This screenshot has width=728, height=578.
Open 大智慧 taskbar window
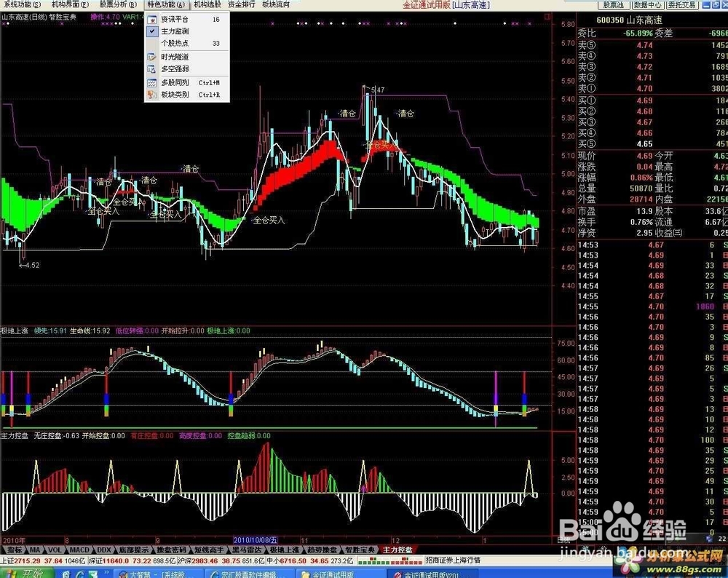click(x=158, y=574)
